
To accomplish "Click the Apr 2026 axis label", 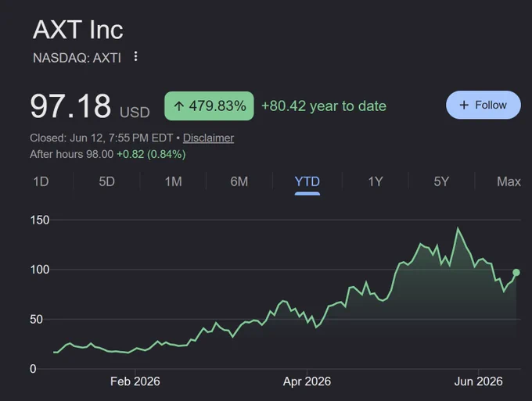I will click(x=307, y=381).
